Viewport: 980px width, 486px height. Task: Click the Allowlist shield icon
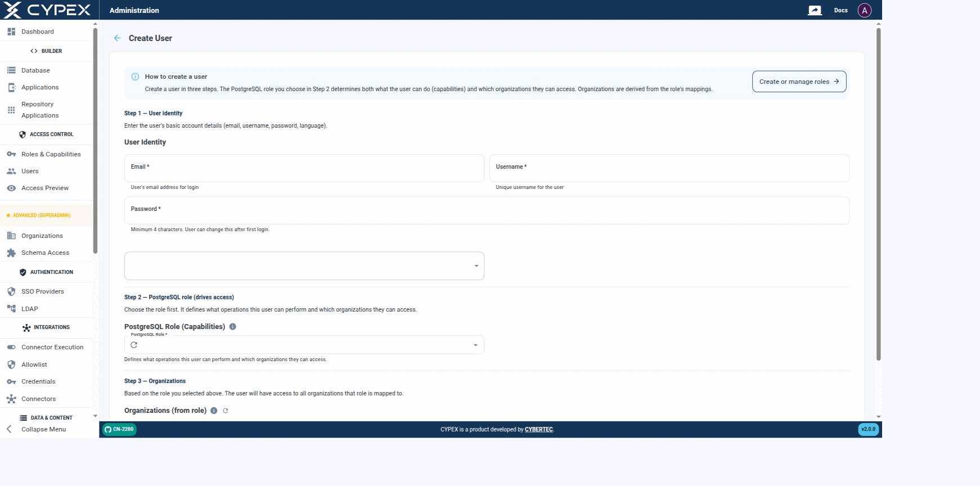(x=11, y=364)
